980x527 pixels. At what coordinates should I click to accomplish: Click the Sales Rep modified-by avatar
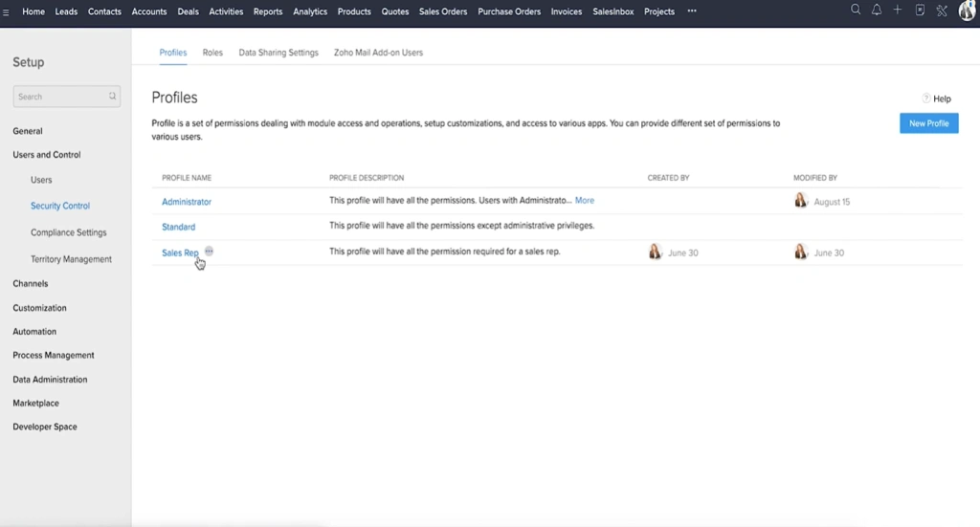[801, 252]
